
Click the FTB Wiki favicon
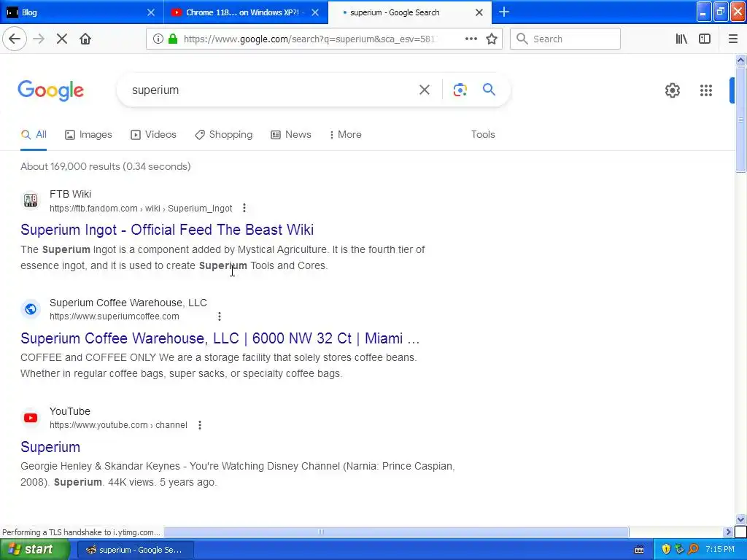(31, 201)
